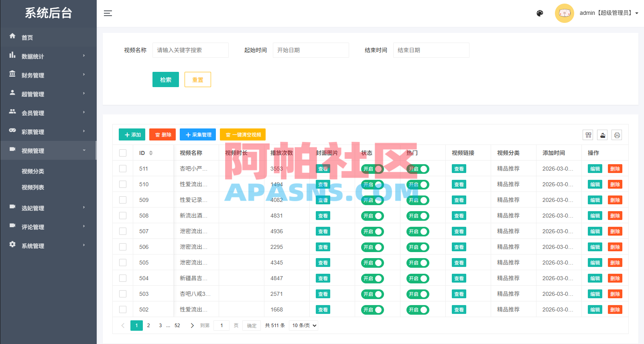Click 删除 button for row 504
This screenshot has height=344, width=644.
[615, 279]
